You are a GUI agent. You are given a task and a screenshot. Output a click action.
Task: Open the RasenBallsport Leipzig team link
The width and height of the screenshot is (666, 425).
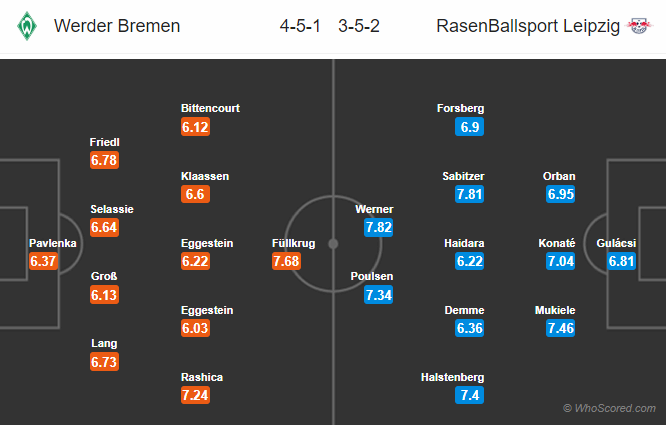click(527, 26)
